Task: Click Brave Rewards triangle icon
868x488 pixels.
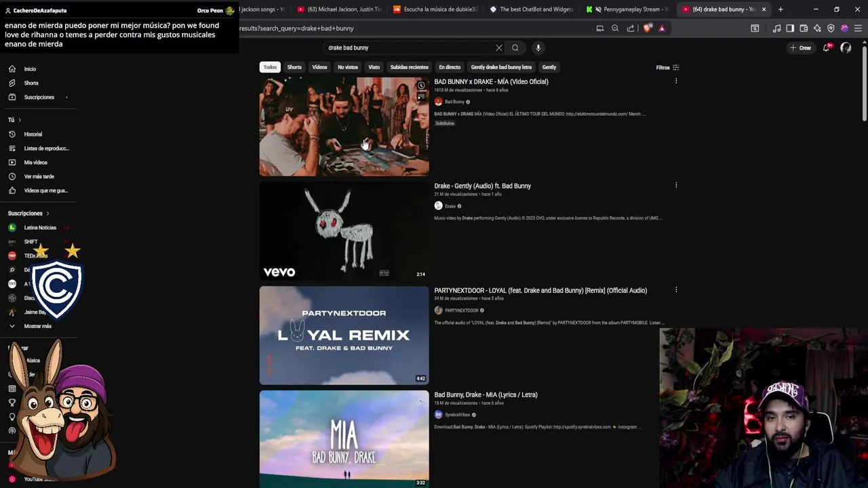Action: tap(662, 28)
